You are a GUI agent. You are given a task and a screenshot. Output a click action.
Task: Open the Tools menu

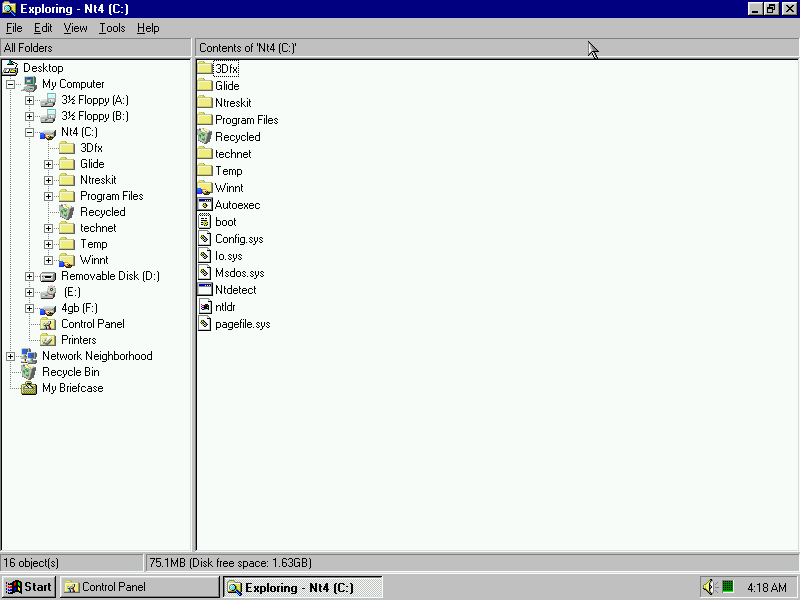(112, 28)
